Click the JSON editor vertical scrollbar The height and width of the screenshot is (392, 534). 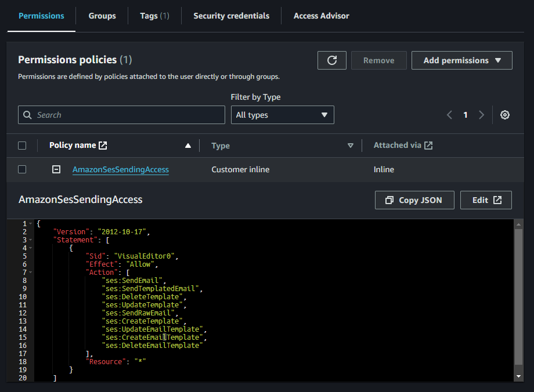click(519, 296)
